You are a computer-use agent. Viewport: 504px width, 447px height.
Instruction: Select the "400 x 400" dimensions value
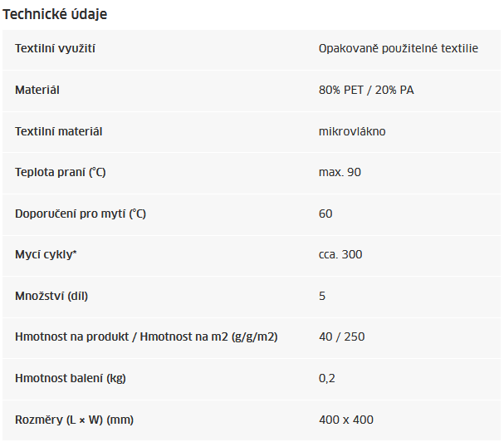[346, 420]
